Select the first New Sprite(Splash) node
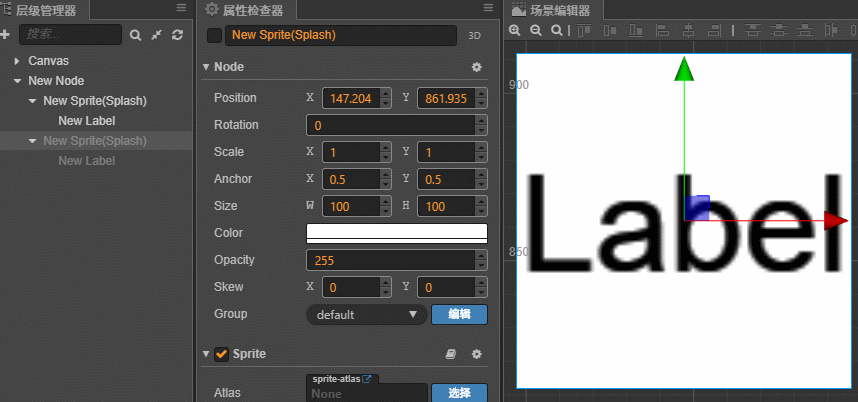This screenshot has width=858, height=402. 95,101
